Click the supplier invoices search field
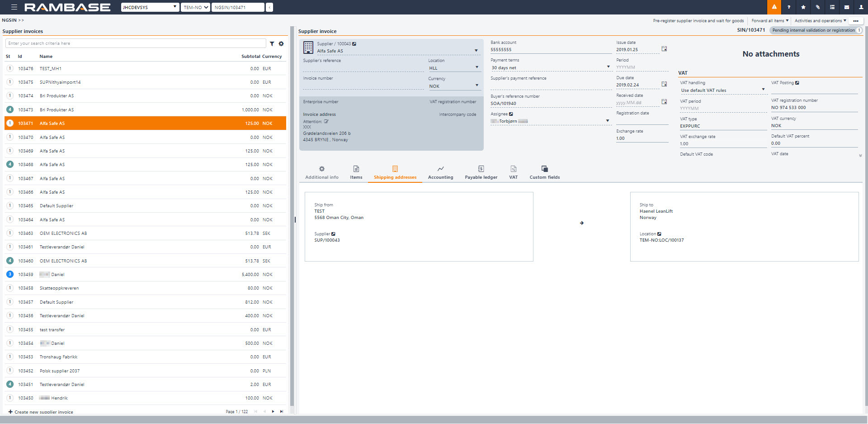This screenshot has height=424, width=868. 136,43
